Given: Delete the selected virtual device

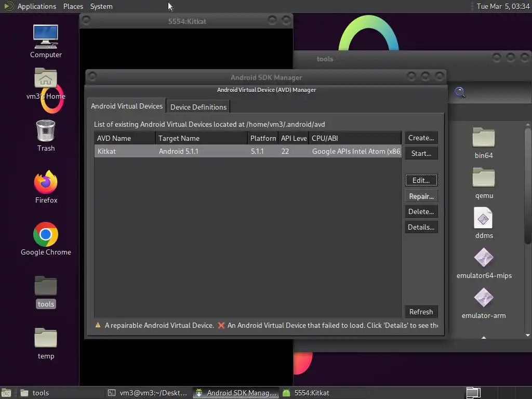Looking at the screenshot, I should click(421, 211).
